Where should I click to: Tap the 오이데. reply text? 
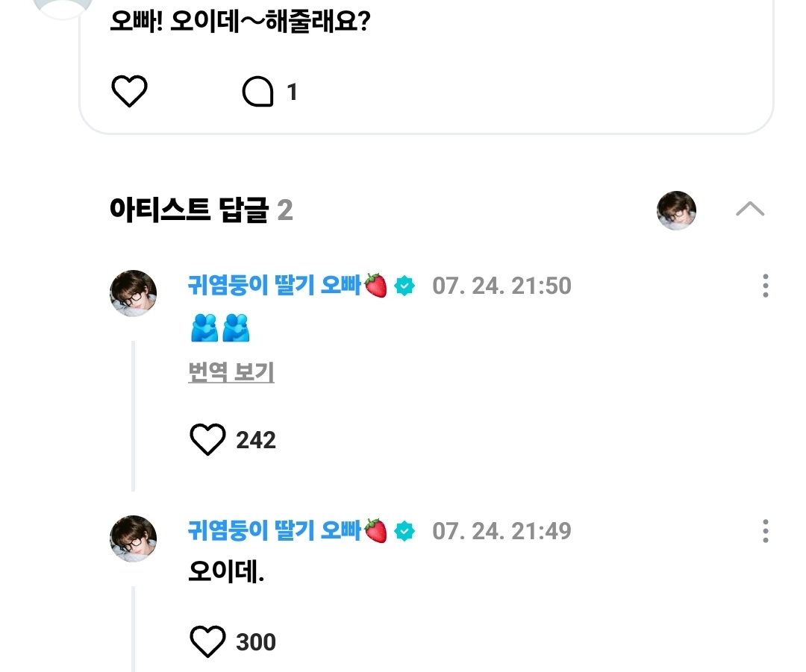pyautogui.click(x=226, y=573)
